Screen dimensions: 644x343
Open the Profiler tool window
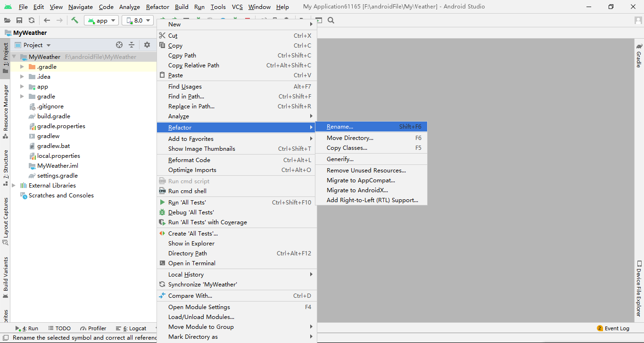93,328
